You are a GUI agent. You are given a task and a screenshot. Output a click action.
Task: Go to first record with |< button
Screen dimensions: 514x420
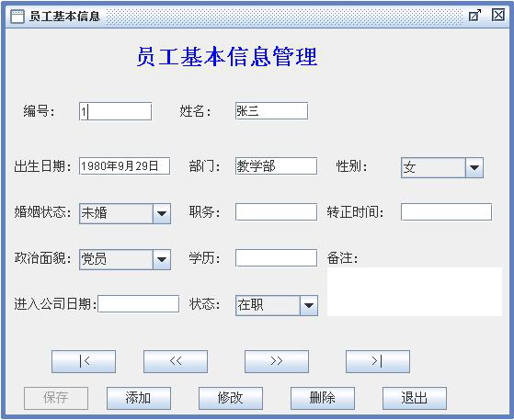coord(84,361)
